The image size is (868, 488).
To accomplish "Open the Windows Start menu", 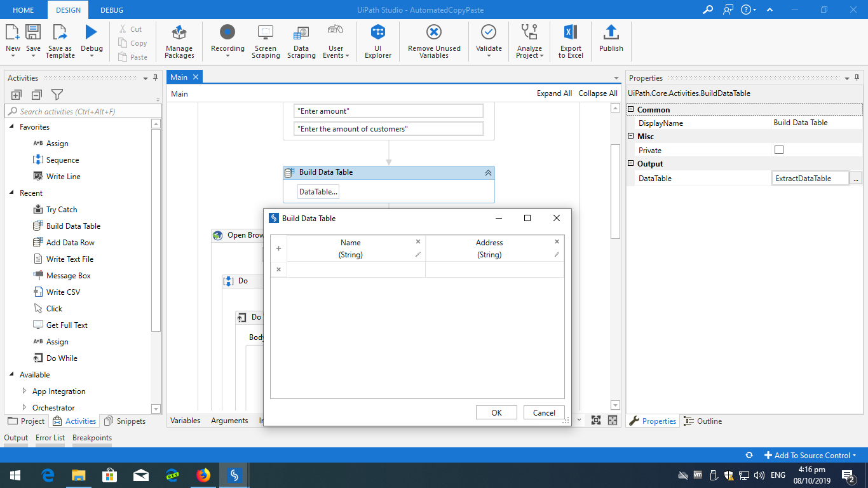I will click(15, 475).
